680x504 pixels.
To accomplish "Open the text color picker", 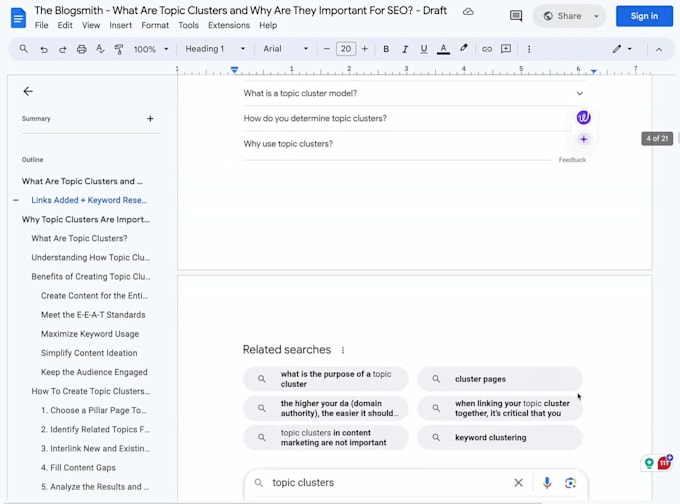I will [443, 49].
